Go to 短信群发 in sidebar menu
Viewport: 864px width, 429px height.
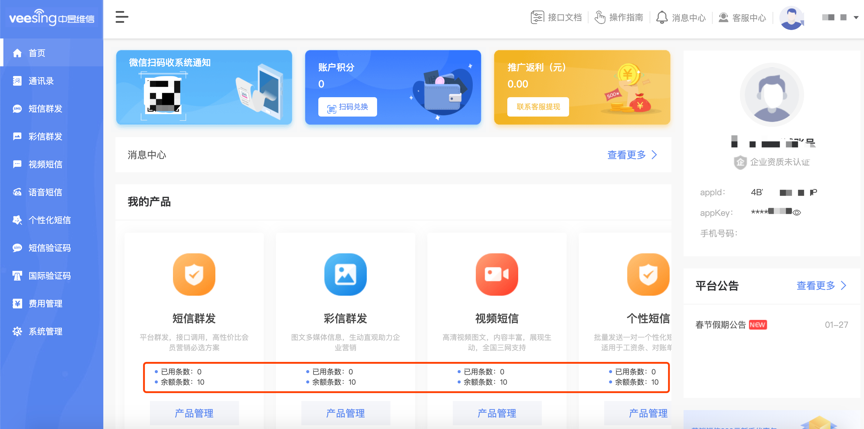click(x=51, y=108)
